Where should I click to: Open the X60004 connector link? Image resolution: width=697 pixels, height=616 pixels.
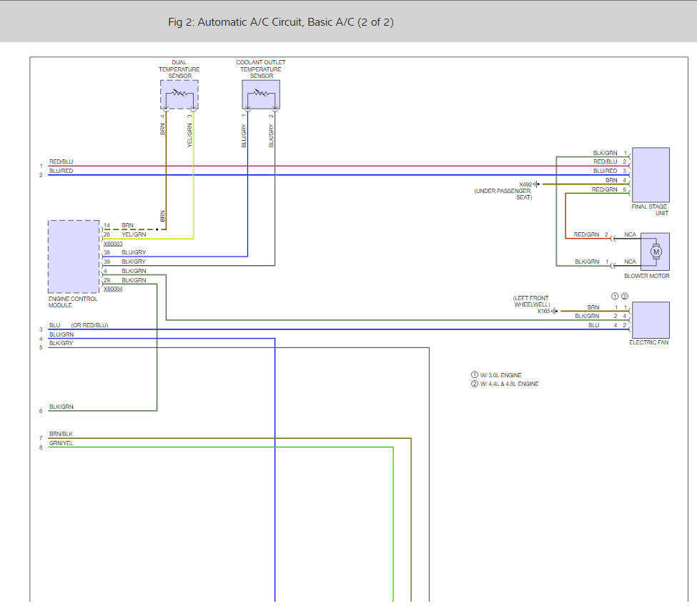point(113,289)
